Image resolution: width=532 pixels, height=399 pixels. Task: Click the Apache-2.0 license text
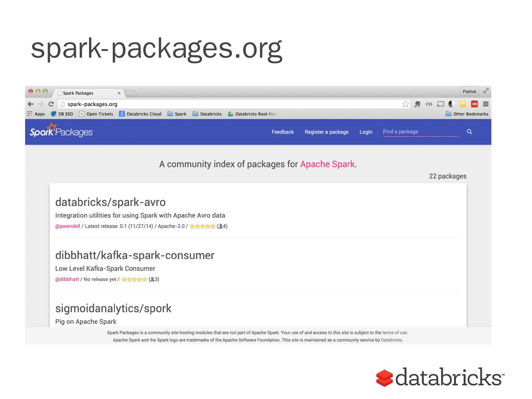tap(171, 226)
